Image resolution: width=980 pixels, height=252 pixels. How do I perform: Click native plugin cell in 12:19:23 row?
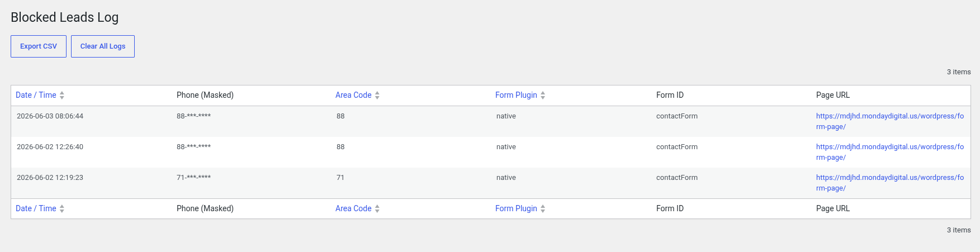(x=506, y=178)
